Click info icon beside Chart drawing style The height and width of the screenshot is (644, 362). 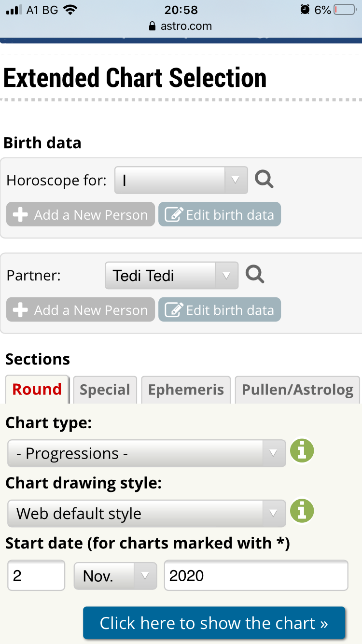(x=302, y=512)
